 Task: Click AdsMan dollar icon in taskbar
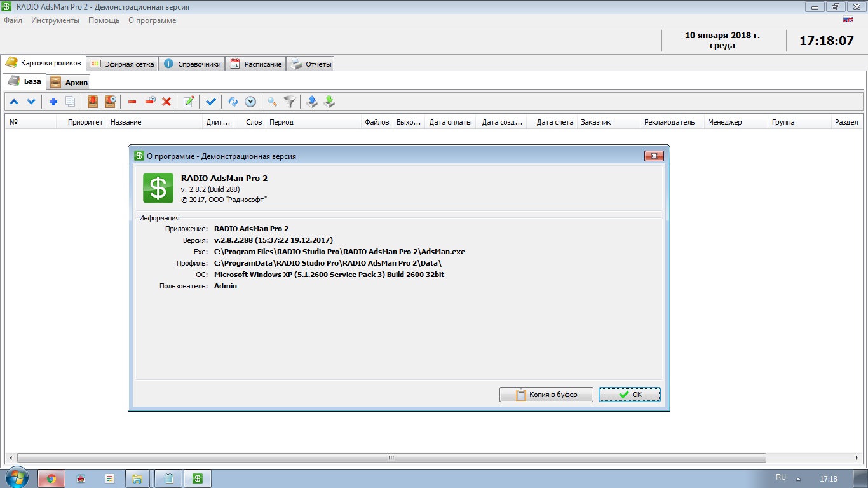pos(198,478)
